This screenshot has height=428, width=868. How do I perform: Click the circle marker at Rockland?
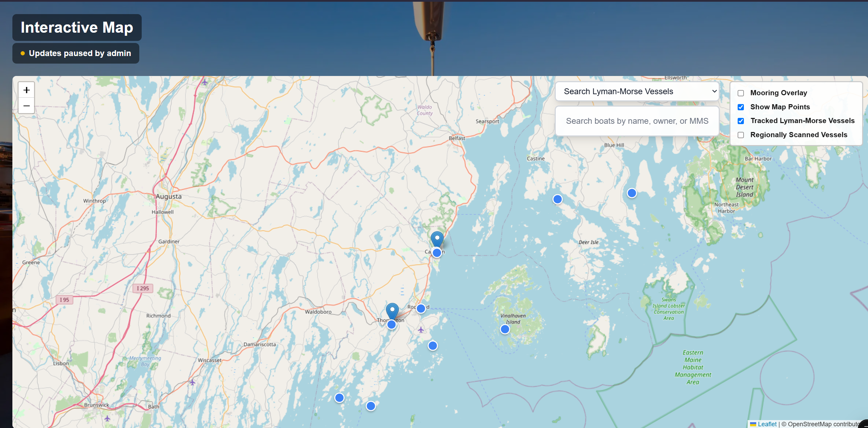420,308
